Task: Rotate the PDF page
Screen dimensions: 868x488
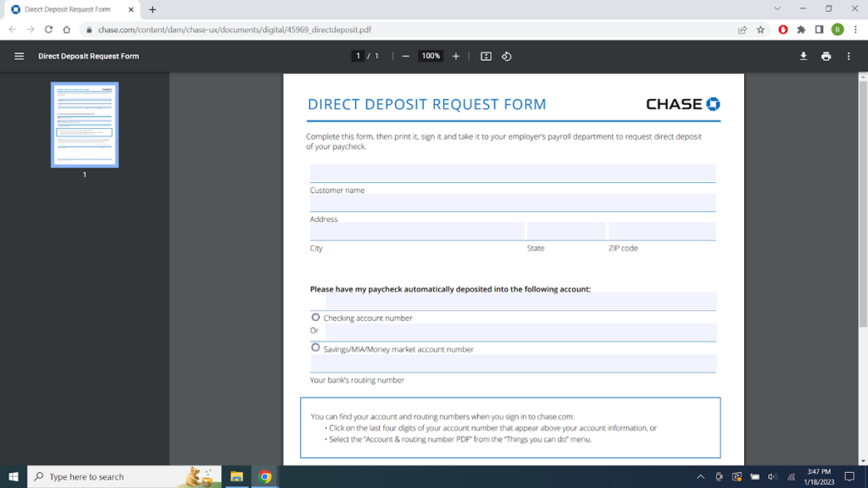Action: [x=506, y=56]
